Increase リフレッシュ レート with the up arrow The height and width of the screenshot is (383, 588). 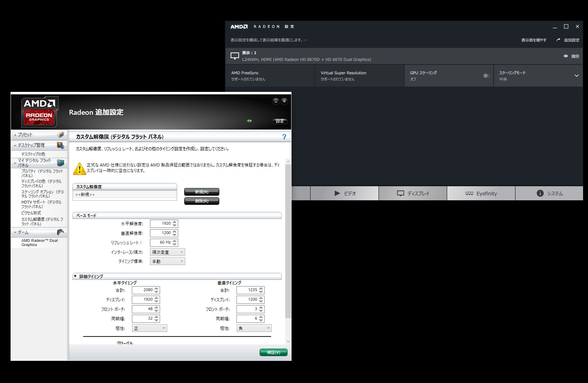point(175,241)
